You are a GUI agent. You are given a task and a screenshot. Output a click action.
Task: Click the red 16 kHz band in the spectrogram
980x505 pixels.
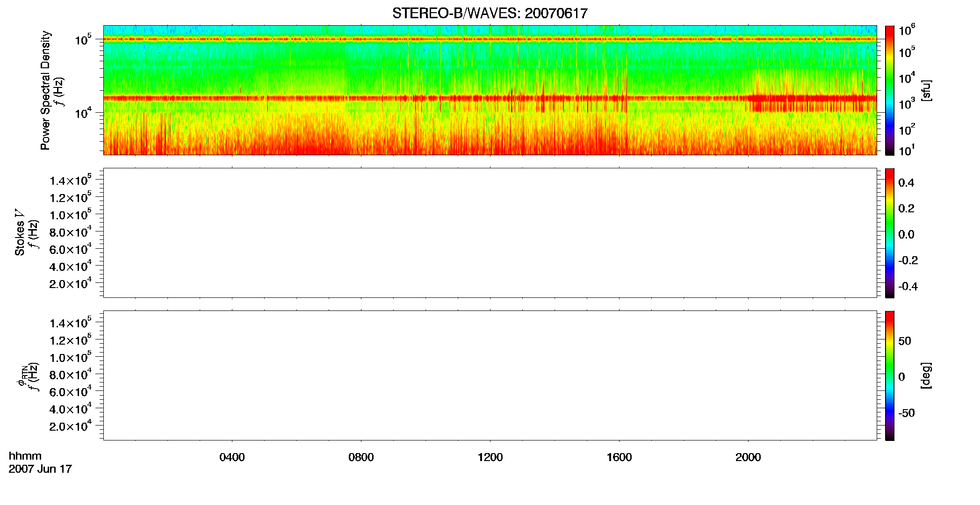pos(490,98)
